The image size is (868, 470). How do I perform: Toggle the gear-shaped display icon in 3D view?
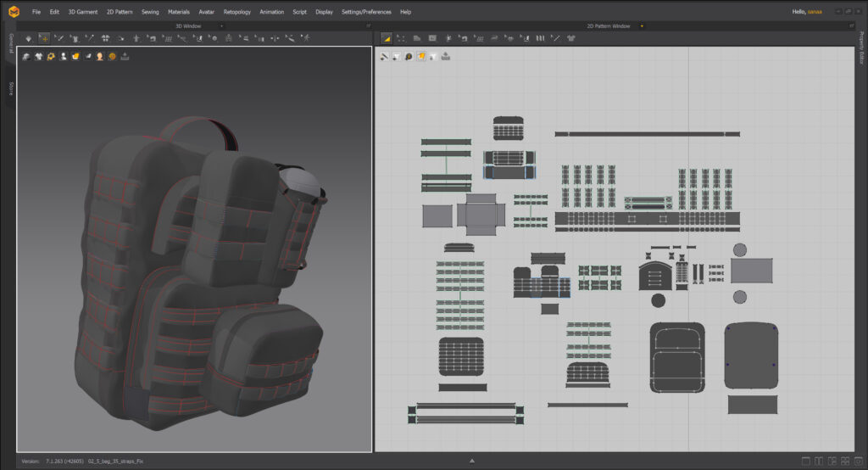point(51,57)
